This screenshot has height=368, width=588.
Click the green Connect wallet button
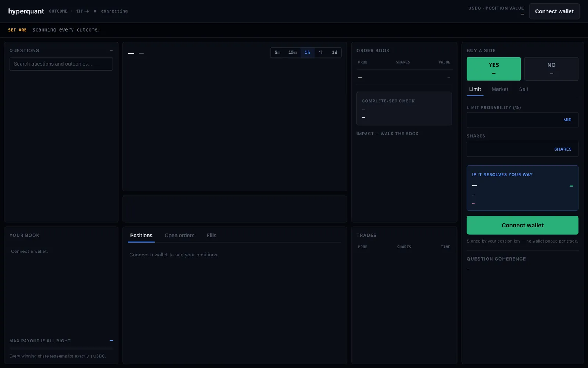click(522, 225)
